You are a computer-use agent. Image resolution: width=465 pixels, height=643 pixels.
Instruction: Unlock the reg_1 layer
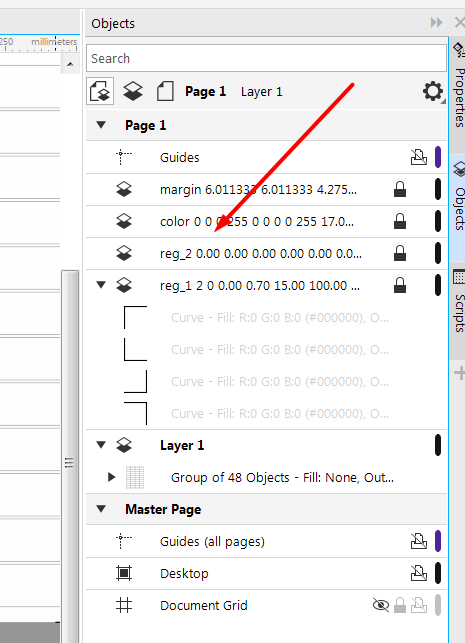click(x=400, y=285)
